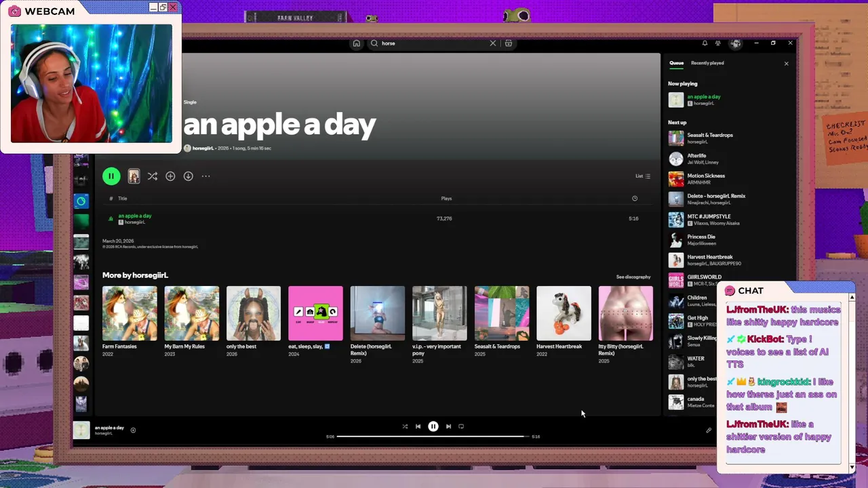Viewport: 868px width, 488px height.
Task: Open the 'only the best' release card
Action: 254,322
